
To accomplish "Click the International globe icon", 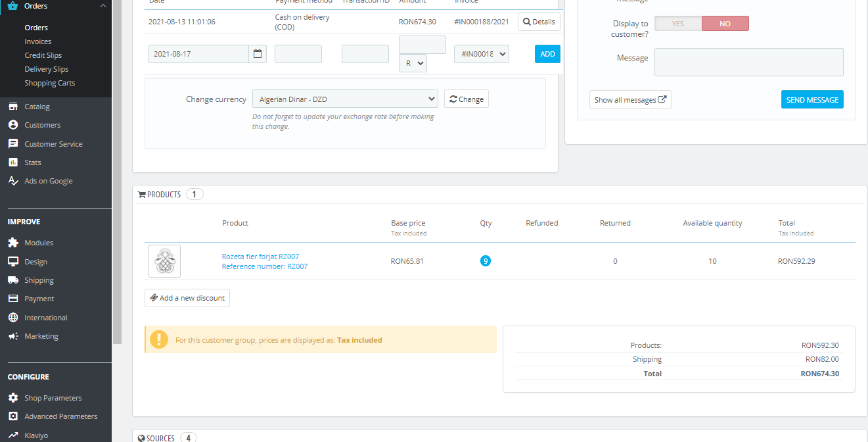I will [x=12, y=318].
